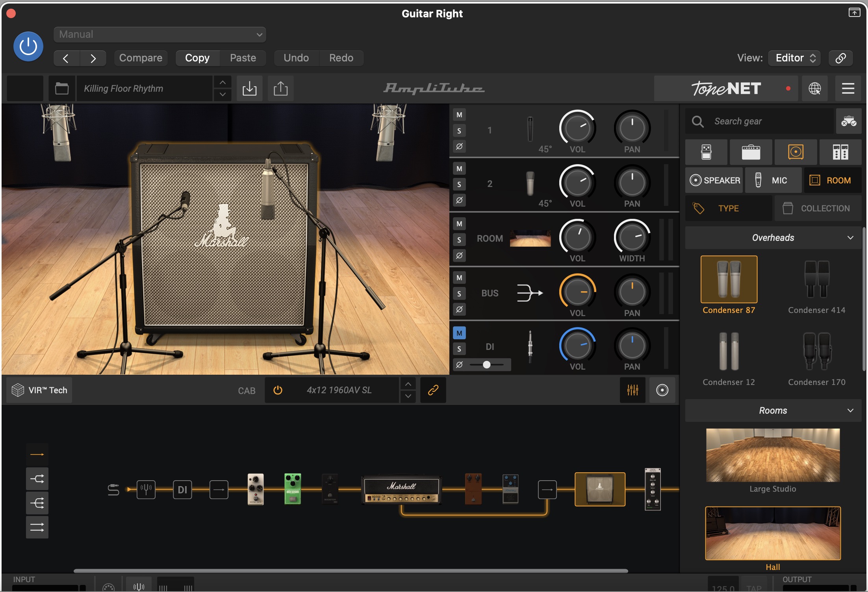Mute mic channel 1
The width and height of the screenshot is (868, 592).
(459, 115)
